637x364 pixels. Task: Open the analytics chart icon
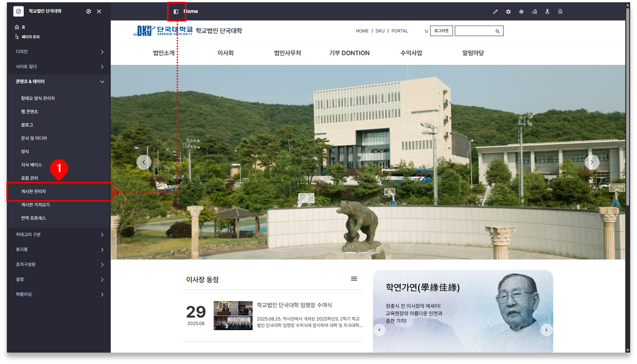click(x=534, y=11)
